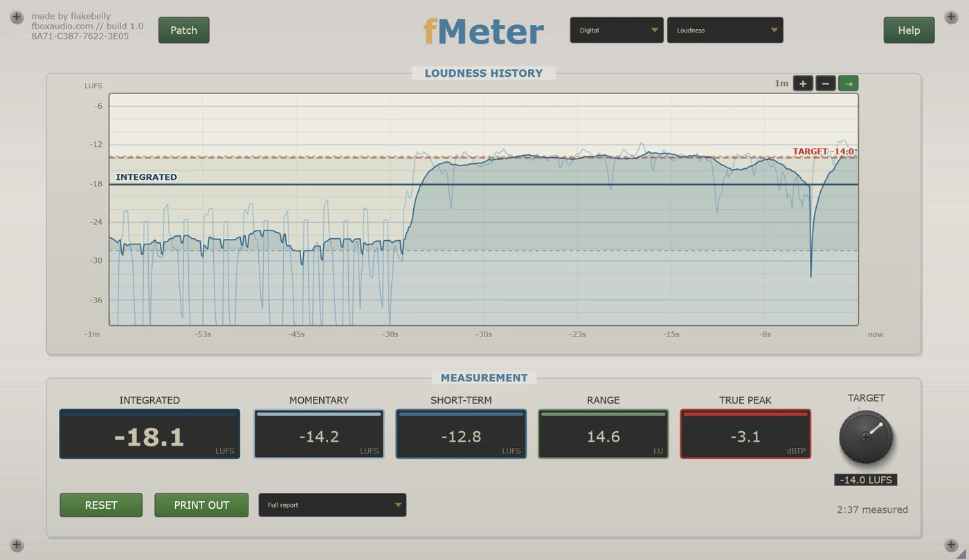Click the 2:37 measured text
969x560 pixels.
tap(872, 509)
